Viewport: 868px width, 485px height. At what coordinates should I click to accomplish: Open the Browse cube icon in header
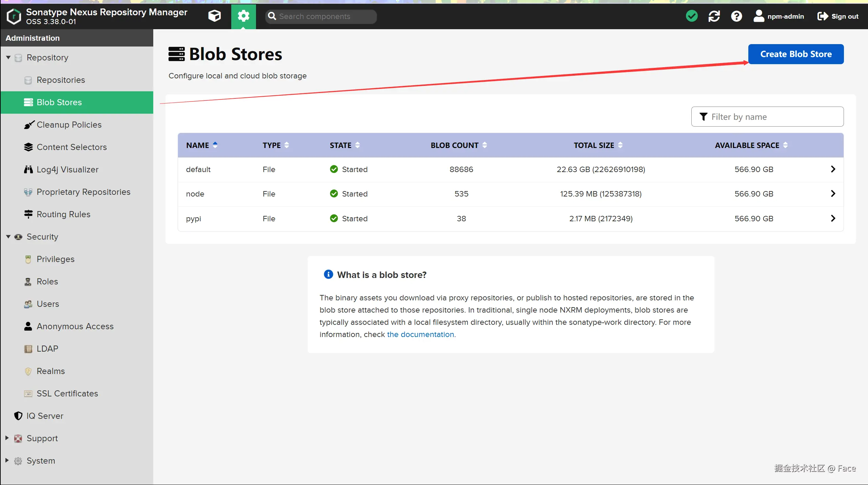pyautogui.click(x=214, y=16)
